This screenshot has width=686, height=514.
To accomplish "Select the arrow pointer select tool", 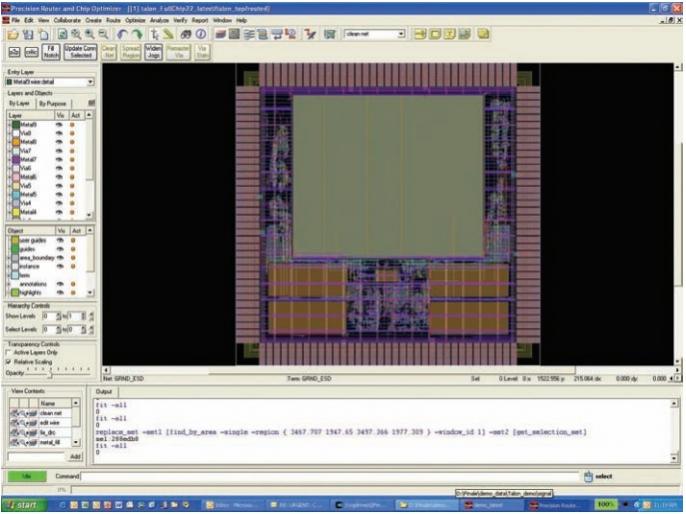I will 154,34.
